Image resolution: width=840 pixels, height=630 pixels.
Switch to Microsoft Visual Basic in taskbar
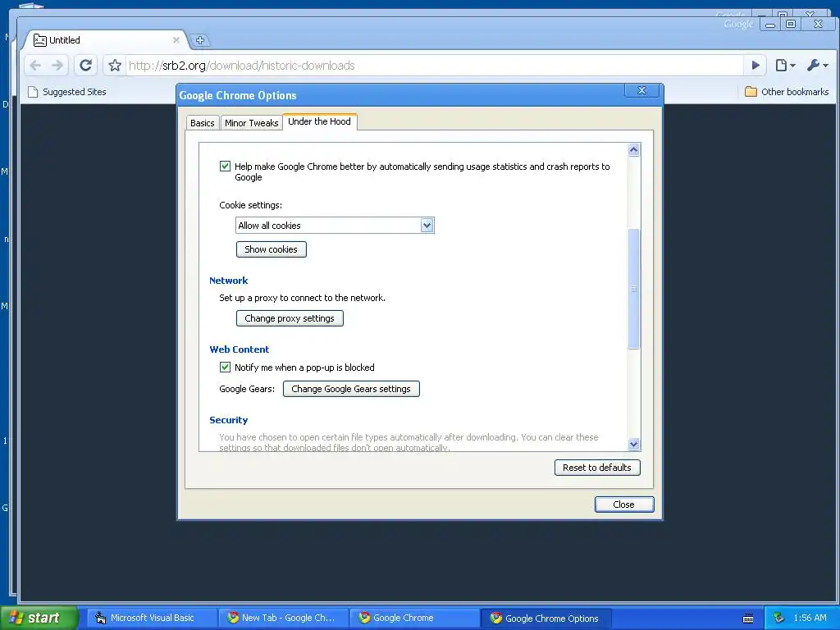[152, 618]
